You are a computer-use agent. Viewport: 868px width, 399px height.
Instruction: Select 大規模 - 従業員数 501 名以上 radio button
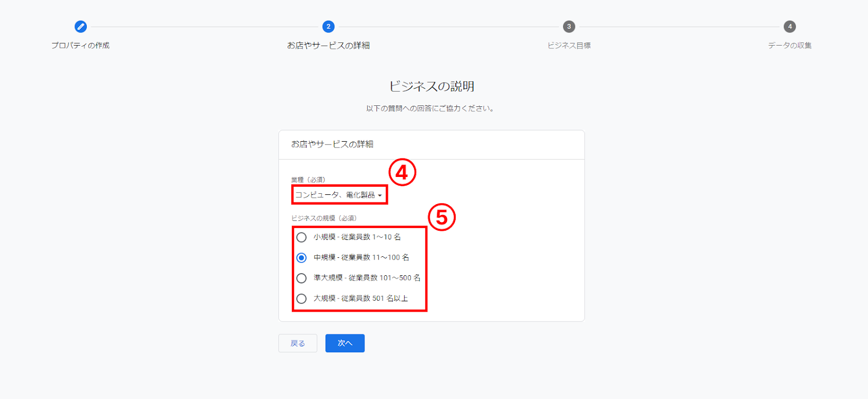pyautogui.click(x=302, y=299)
